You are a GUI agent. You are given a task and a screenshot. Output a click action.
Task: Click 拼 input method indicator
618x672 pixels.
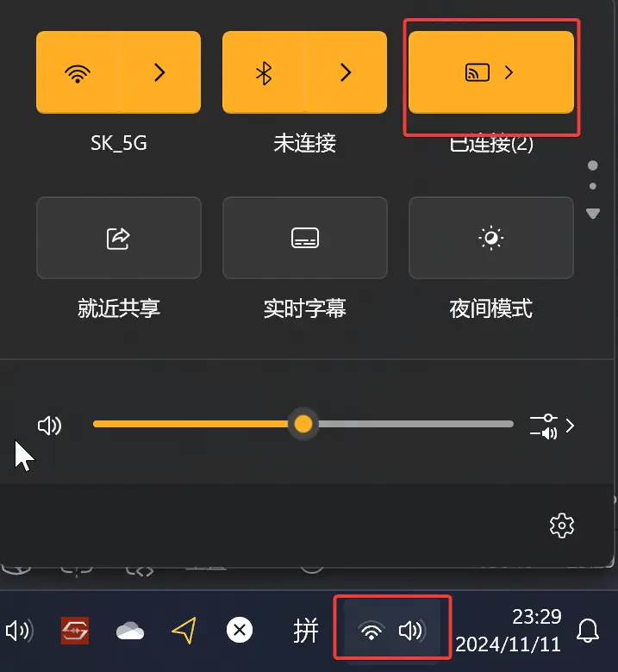pyautogui.click(x=305, y=631)
